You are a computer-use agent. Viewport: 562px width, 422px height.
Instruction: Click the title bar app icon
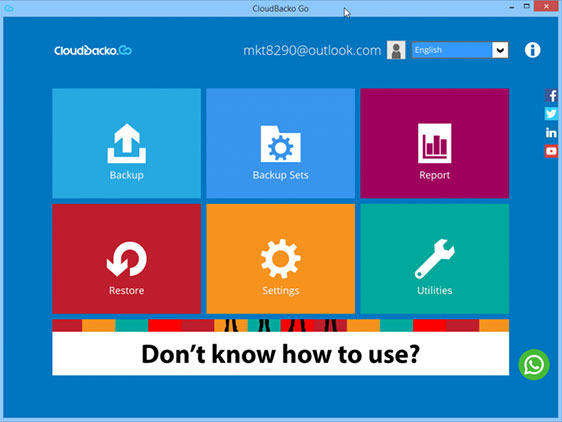click(x=9, y=8)
